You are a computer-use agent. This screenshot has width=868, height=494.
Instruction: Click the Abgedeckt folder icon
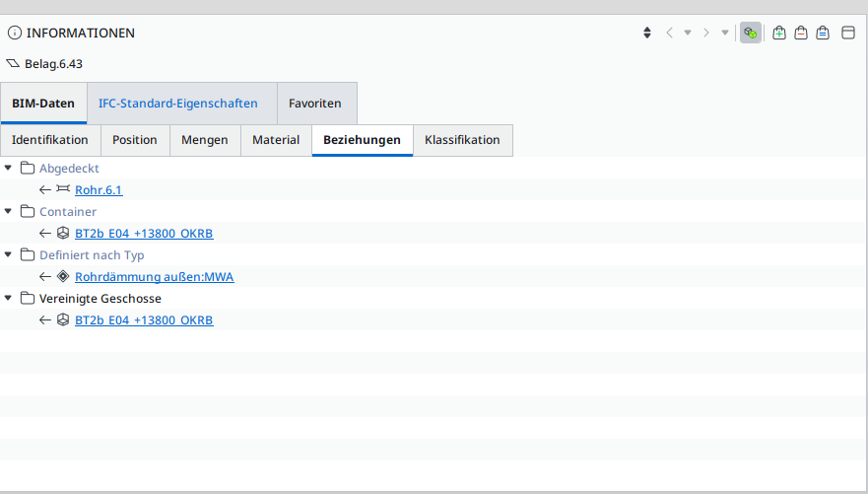click(x=28, y=168)
